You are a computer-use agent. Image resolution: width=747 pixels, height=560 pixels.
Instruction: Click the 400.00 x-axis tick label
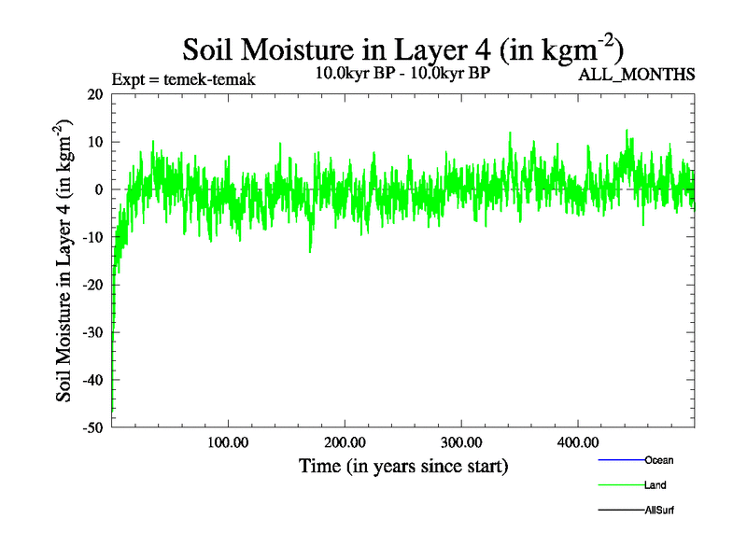[x=577, y=442]
